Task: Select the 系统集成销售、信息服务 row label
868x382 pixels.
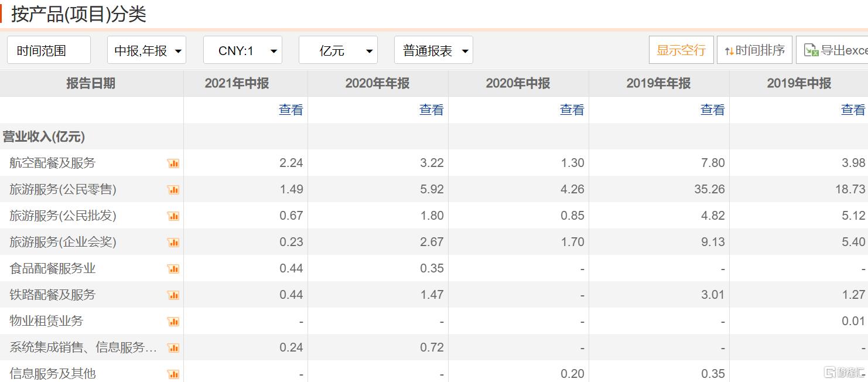Action: 83,347
